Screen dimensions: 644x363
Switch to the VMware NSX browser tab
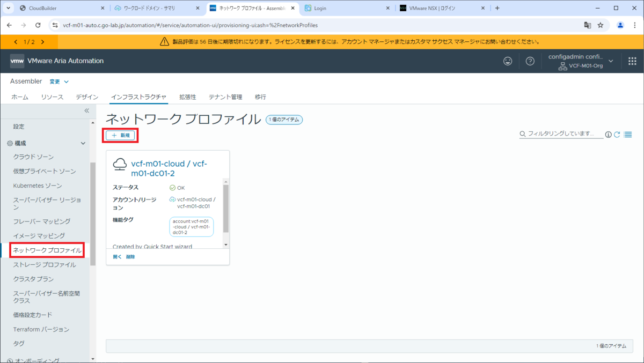[x=443, y=8]
